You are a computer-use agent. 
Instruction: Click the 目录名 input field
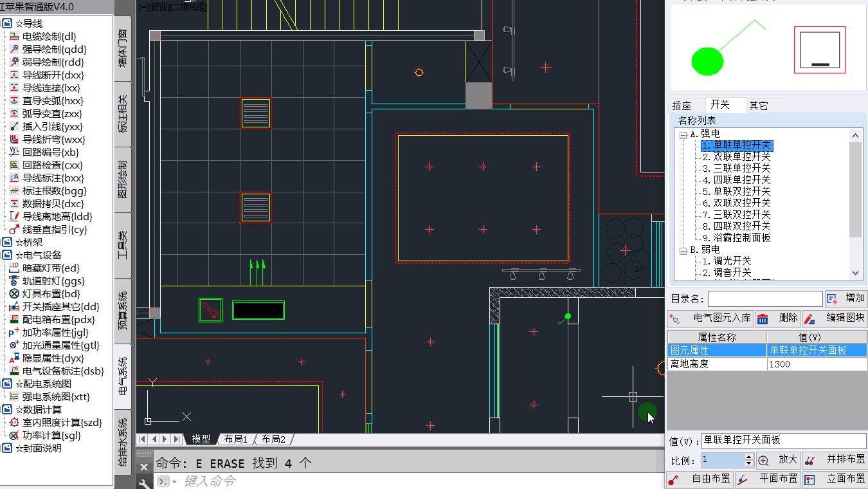[765, 299]
